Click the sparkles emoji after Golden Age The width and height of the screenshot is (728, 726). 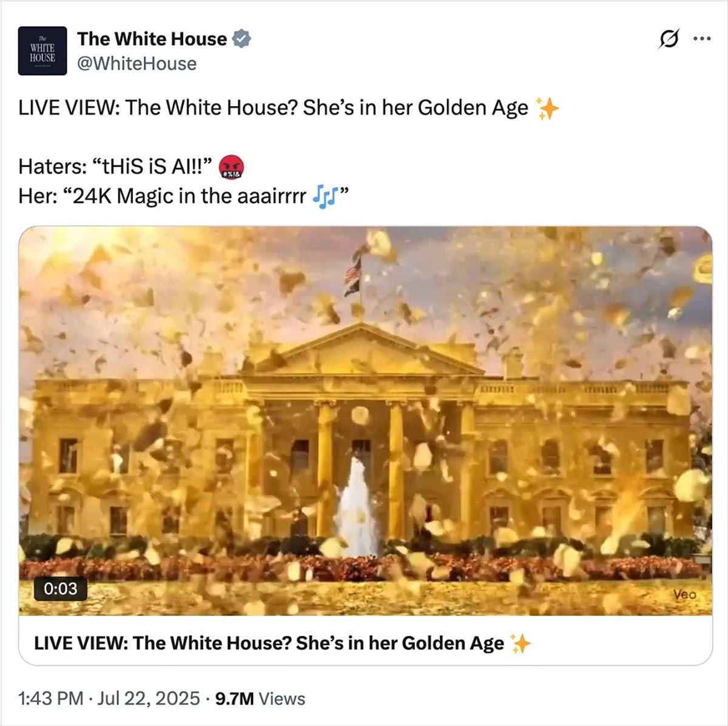(547, 108)
